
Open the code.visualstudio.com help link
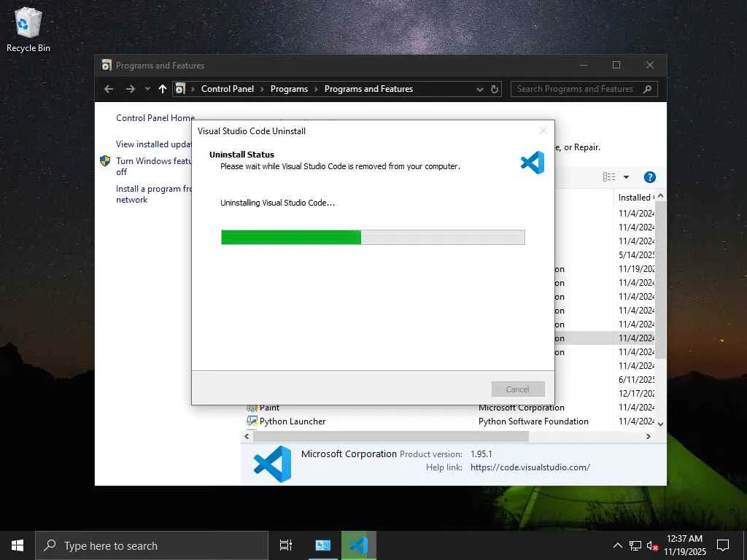[x=530, y=467]
